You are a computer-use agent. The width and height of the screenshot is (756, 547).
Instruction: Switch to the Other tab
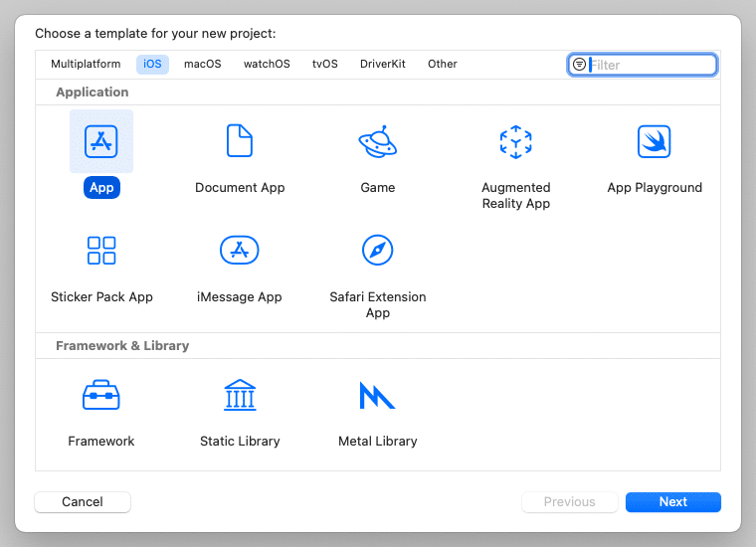point(442,64)
